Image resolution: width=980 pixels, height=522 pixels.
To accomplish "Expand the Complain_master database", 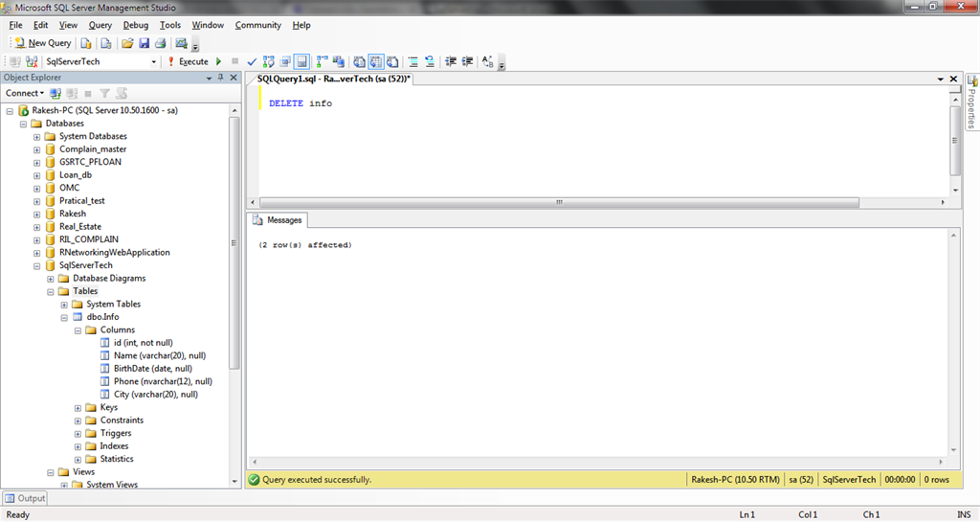I will [37, 149].
